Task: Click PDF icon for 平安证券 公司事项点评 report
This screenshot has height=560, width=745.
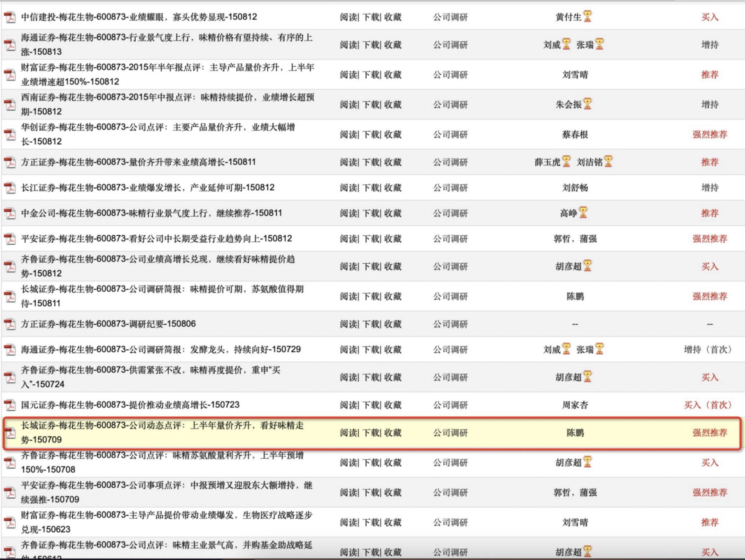Action: (x=10, y=493)
